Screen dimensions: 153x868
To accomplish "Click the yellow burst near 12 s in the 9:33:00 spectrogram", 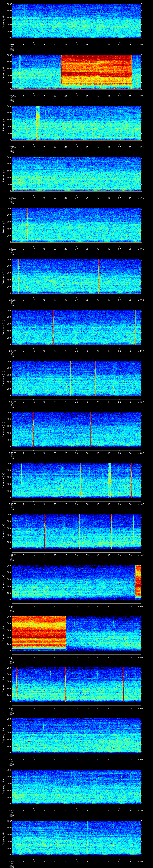I will (38, 123).
